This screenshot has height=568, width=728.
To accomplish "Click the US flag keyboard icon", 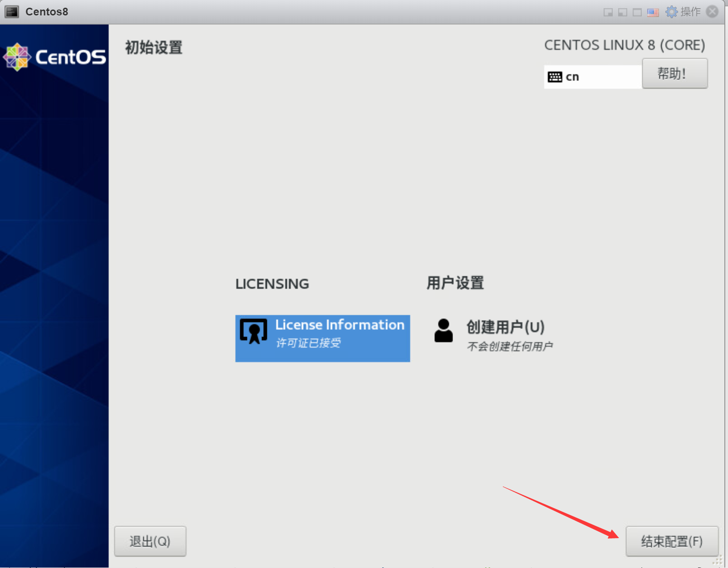I will 653,12.
